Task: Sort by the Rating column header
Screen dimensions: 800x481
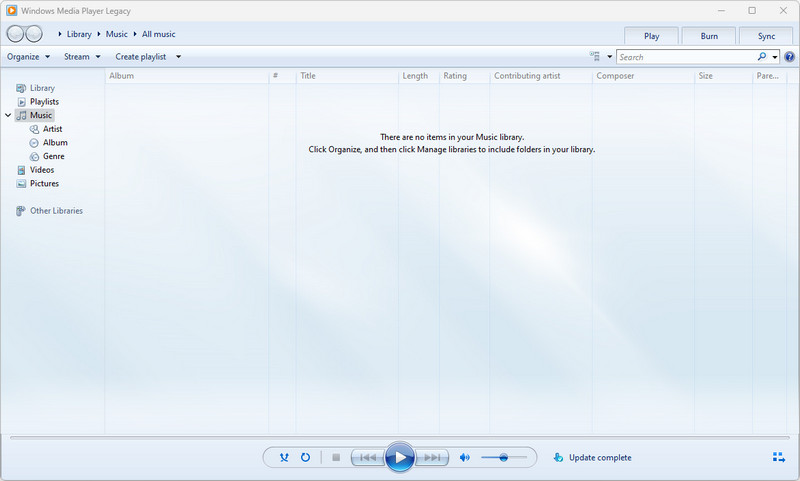Action: point(464,76)
